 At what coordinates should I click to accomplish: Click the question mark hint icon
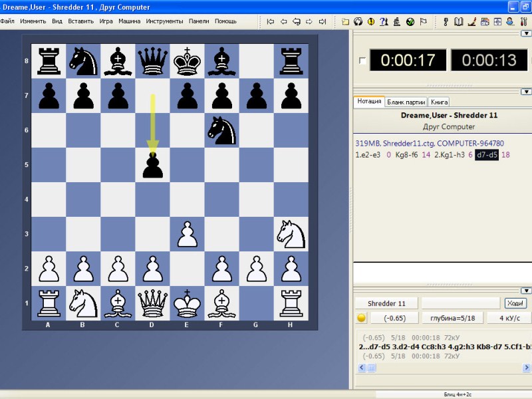click(384, 21)
